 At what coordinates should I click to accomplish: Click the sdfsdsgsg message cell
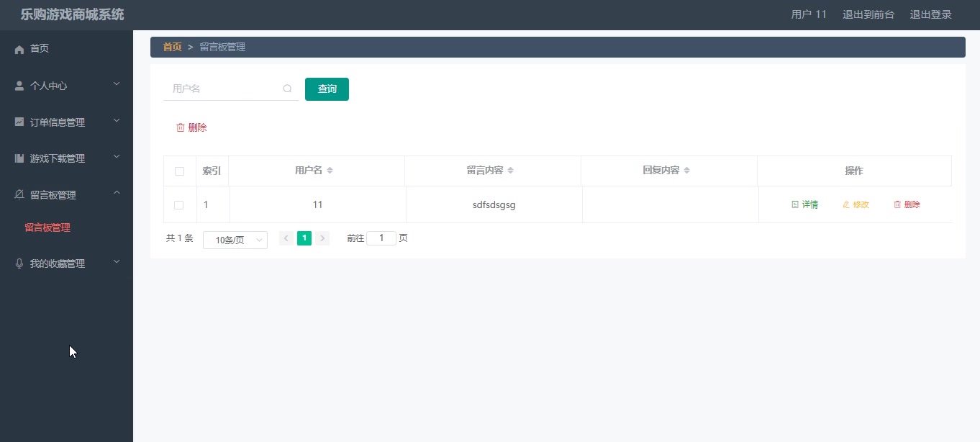click(494, 204)
